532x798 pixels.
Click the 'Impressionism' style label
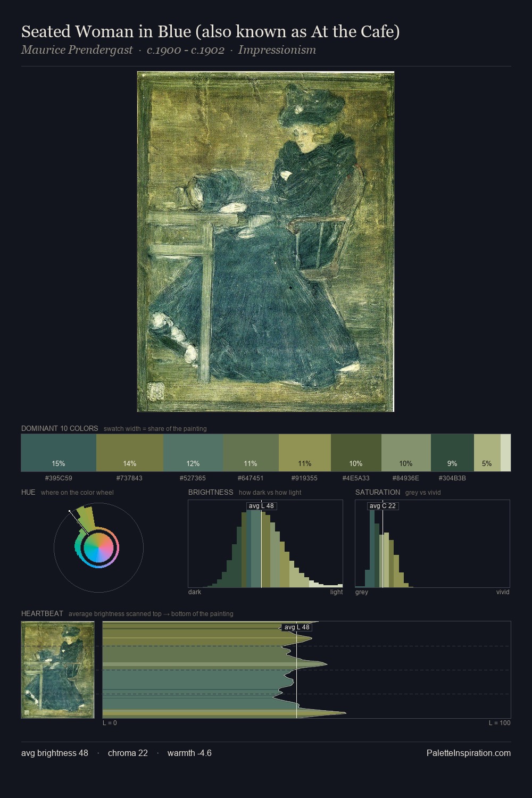tap(277, 50)
